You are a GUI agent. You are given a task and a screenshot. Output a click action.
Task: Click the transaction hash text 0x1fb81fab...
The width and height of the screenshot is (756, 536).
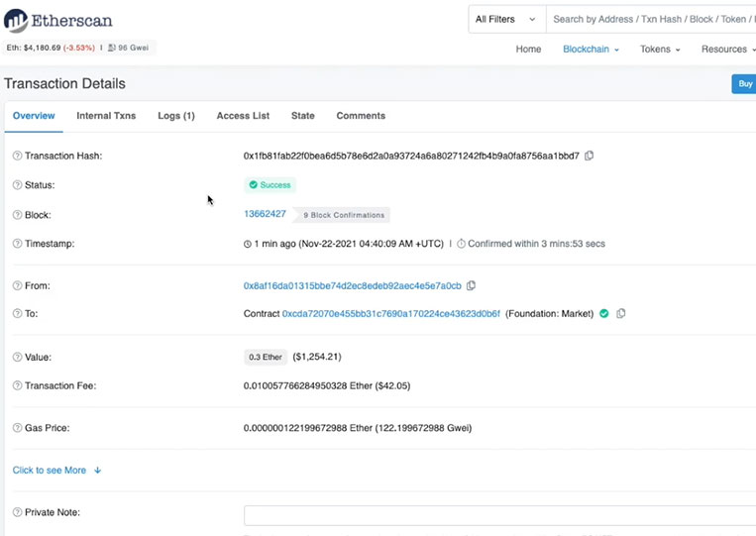411,156
